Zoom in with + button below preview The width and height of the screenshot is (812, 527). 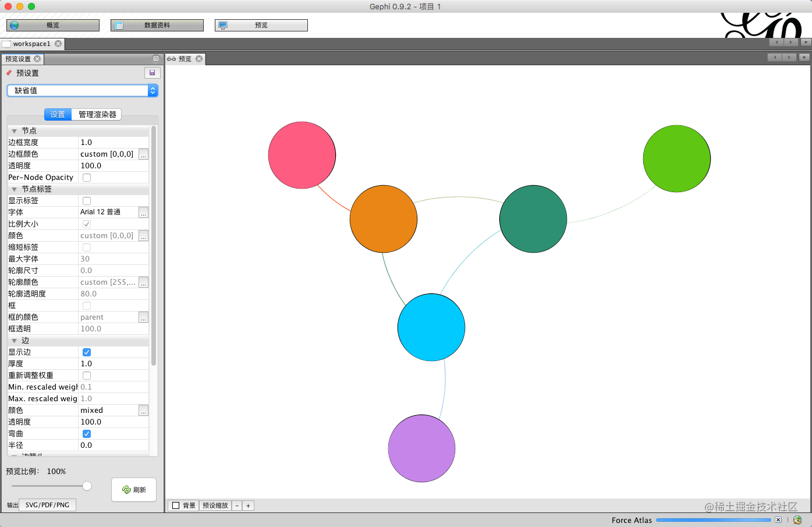pos(248,505)
